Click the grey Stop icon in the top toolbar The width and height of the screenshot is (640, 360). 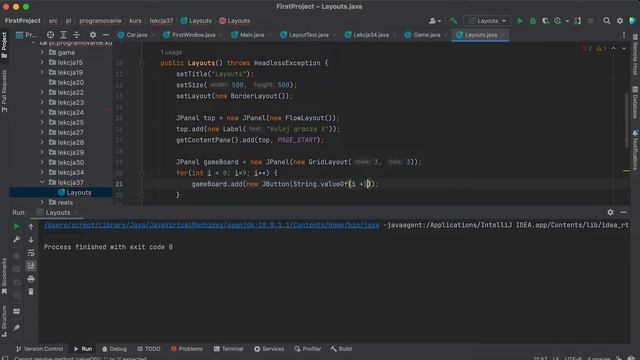click(x=590, y=21)
